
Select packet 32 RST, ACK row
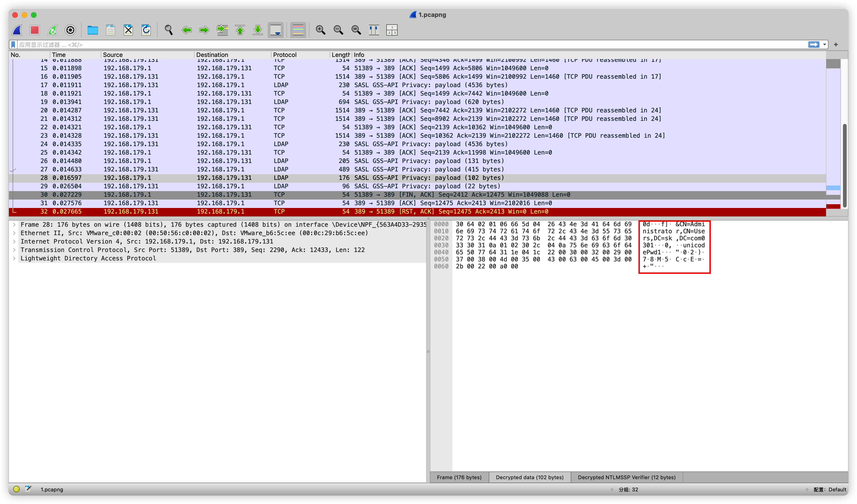point(417,212)
